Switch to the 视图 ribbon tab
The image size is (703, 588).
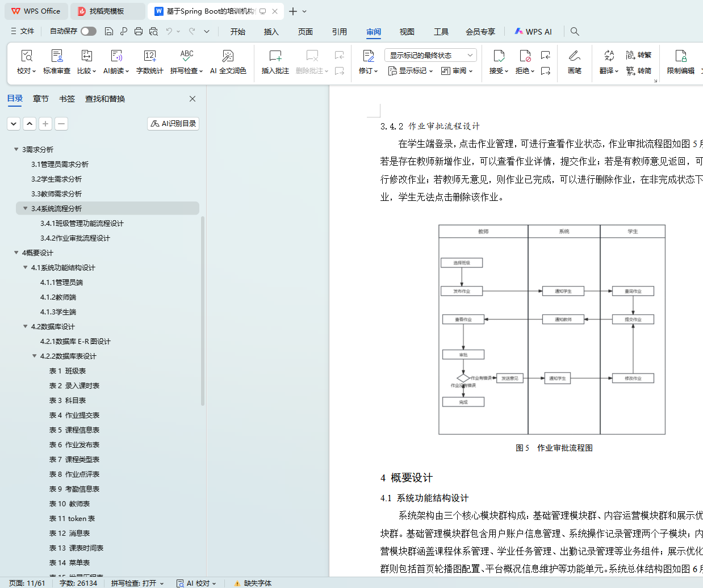point(407,32)
